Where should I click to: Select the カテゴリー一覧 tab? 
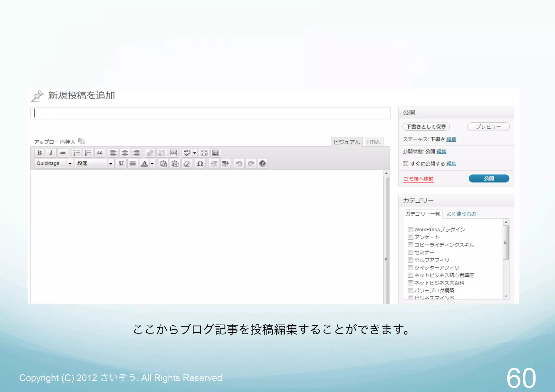tap(423, 214)
